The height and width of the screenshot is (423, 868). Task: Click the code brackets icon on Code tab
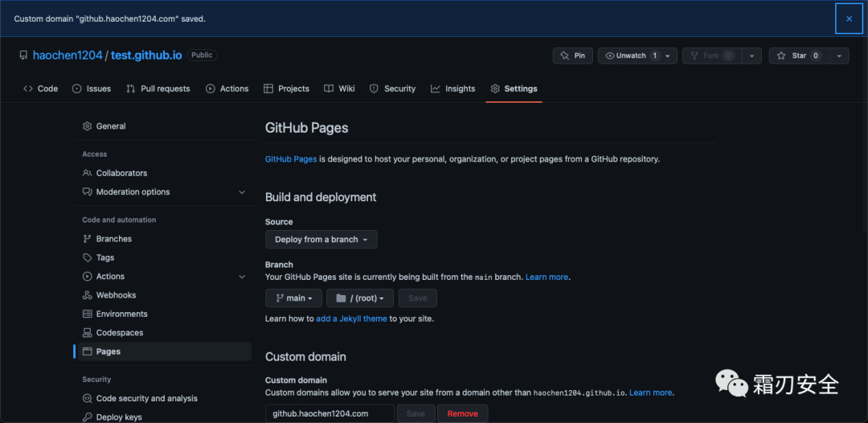pyautogui.click(x=27, y=88)
